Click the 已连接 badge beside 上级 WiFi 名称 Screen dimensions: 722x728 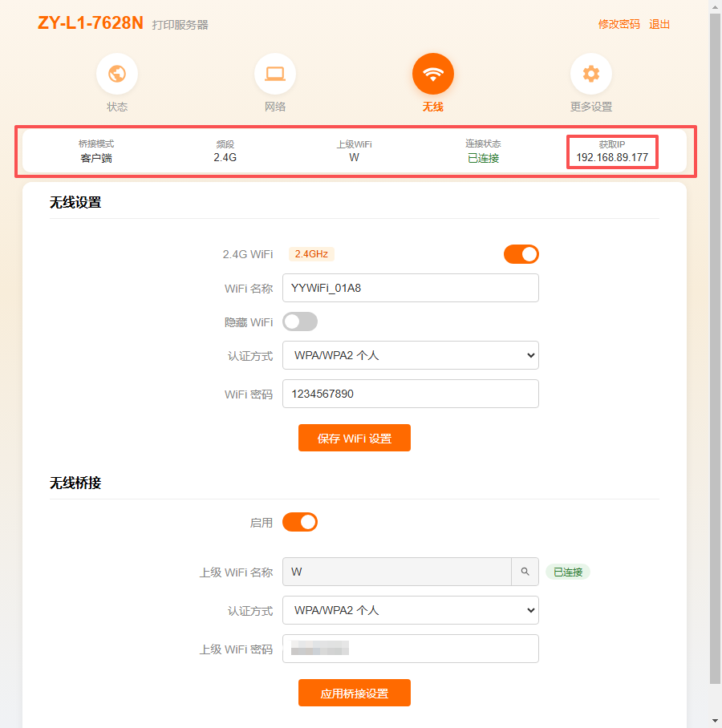pyautogui.click(x=568, y=572)
